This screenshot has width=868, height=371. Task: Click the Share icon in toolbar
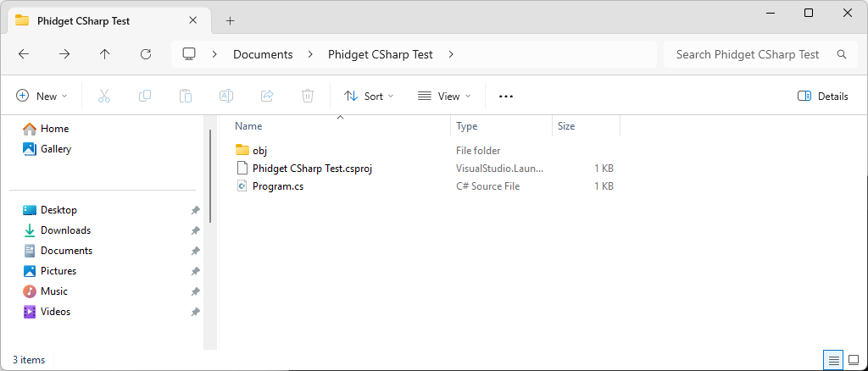pos(267,97)
